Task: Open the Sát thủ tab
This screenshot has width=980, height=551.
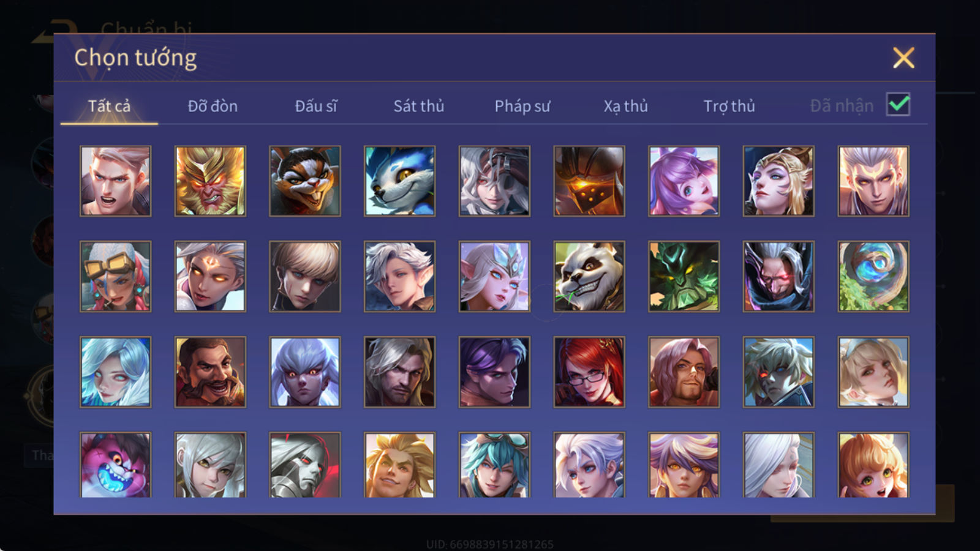Action: point(418,106)
